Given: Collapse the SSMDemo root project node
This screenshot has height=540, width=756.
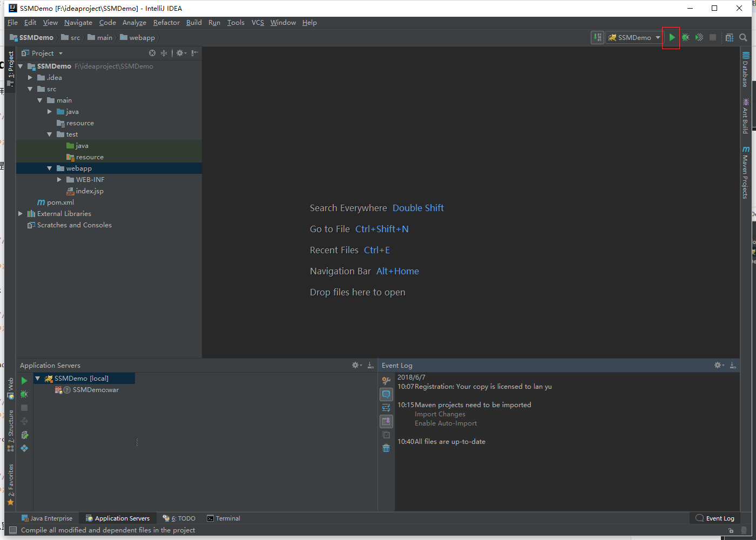Looking at the screenshot, I should coord(21,66).
